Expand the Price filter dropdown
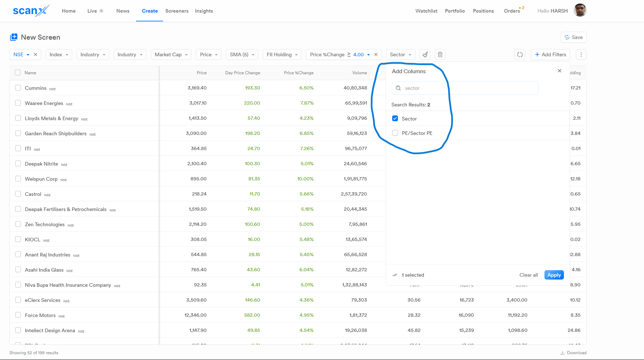The width and height of the screenshot is (644, 360). [209, 54]
